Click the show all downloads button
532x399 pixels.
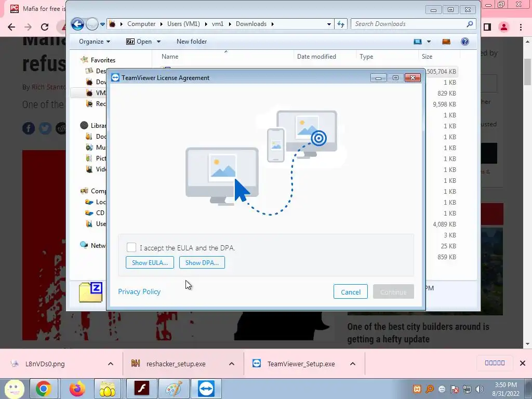pyautogui.click(x=495, y=363)
